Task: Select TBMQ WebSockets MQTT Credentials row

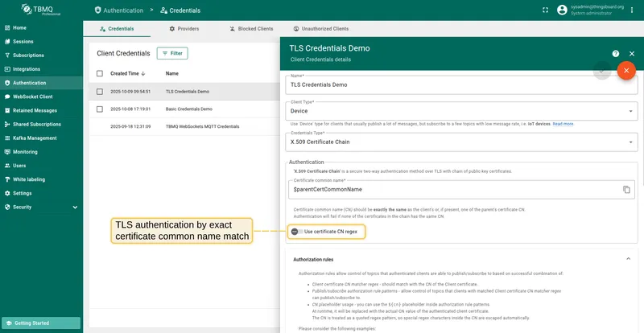Action: pos(185,127)
